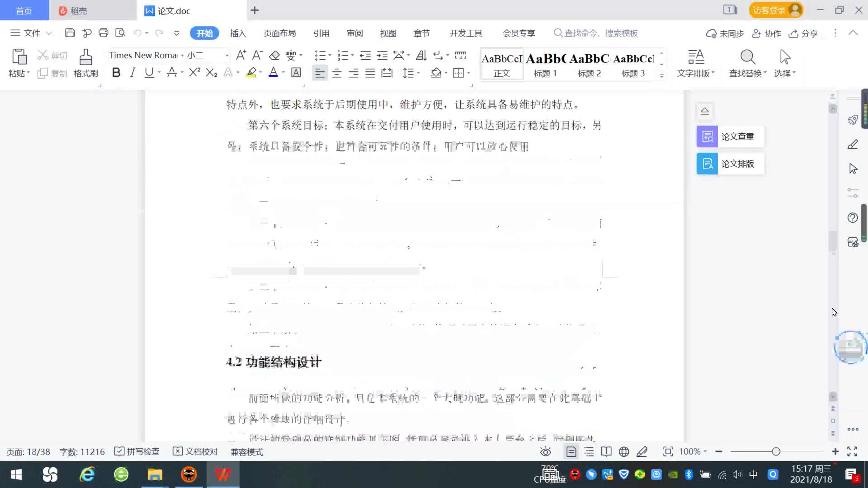Click the print icon in quick toolbar
The height and width of the screenshot is (488, 868).
click(x=104, y=33)
